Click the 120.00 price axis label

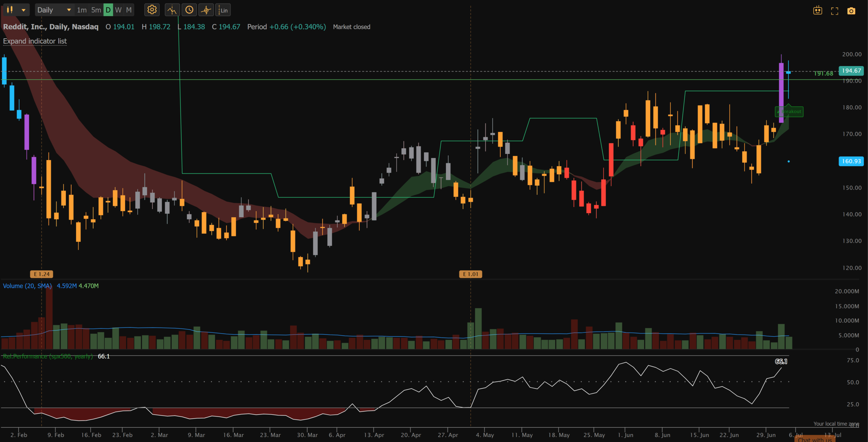tap(852, 268)
